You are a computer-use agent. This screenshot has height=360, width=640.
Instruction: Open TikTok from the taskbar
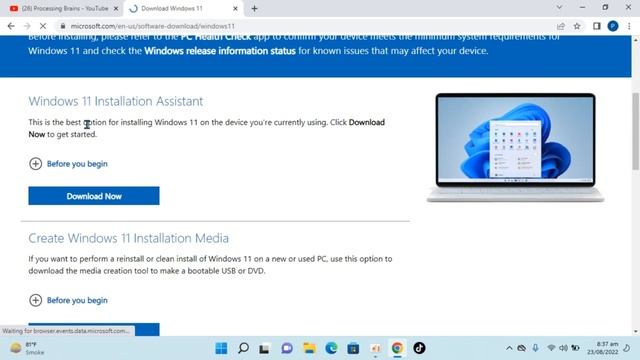click(x=419, y=348)
